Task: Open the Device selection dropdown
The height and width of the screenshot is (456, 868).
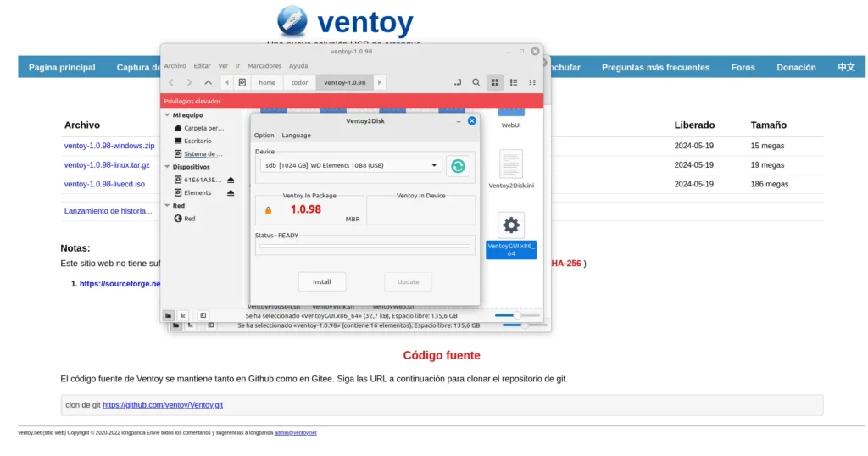Action: (351, 165)
